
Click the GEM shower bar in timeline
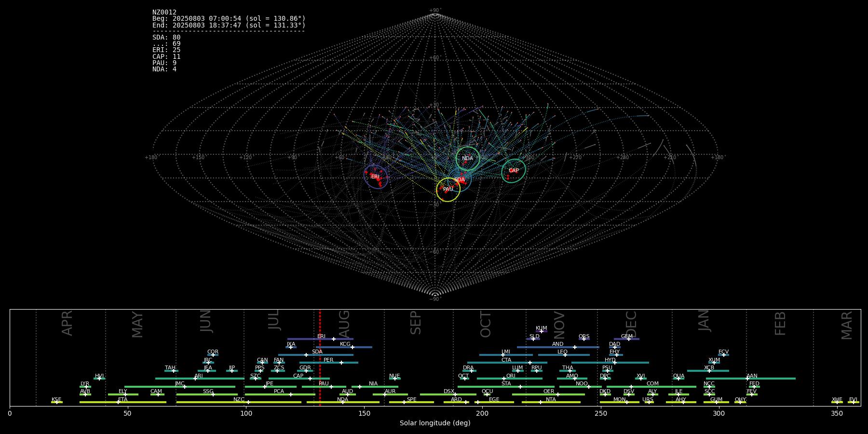coord(626,339)
